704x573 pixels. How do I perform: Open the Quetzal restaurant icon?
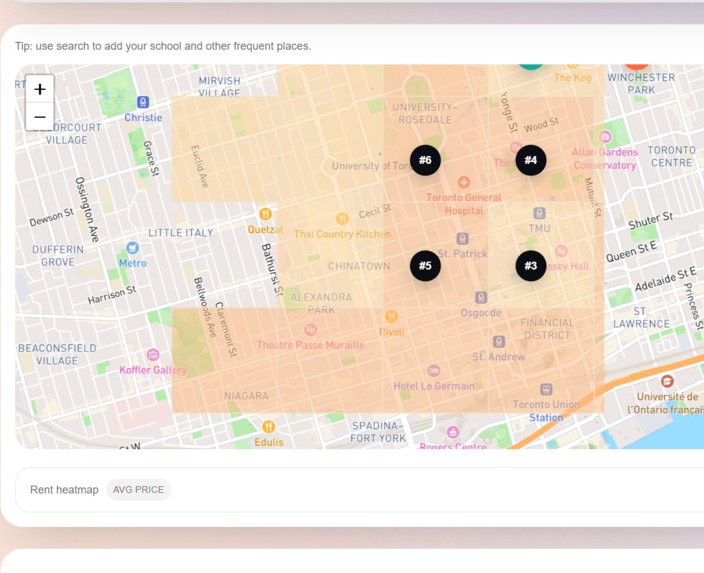coord(265,214)
